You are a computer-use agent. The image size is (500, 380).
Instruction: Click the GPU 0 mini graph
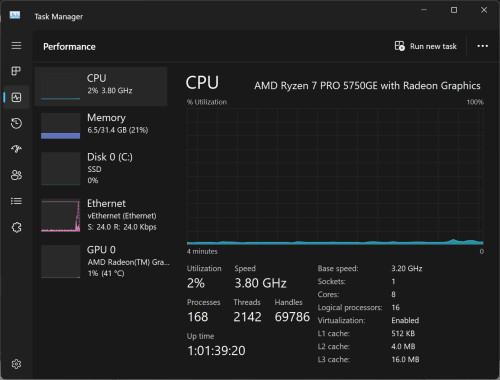(x=60, y=261)
